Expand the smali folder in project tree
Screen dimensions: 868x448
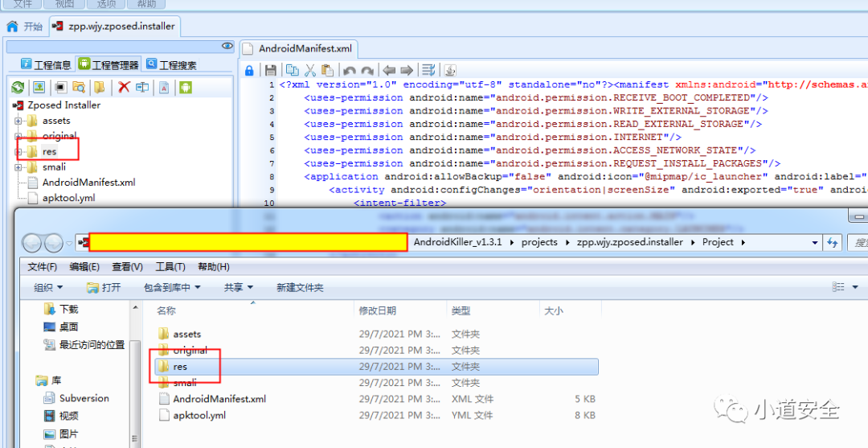[x=18, y=167]
